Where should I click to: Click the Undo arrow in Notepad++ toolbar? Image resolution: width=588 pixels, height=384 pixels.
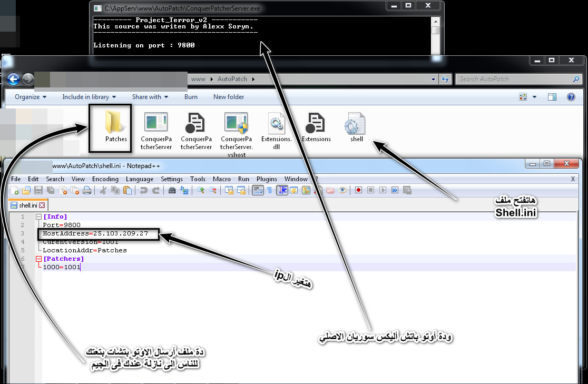(x=143, y=191)
